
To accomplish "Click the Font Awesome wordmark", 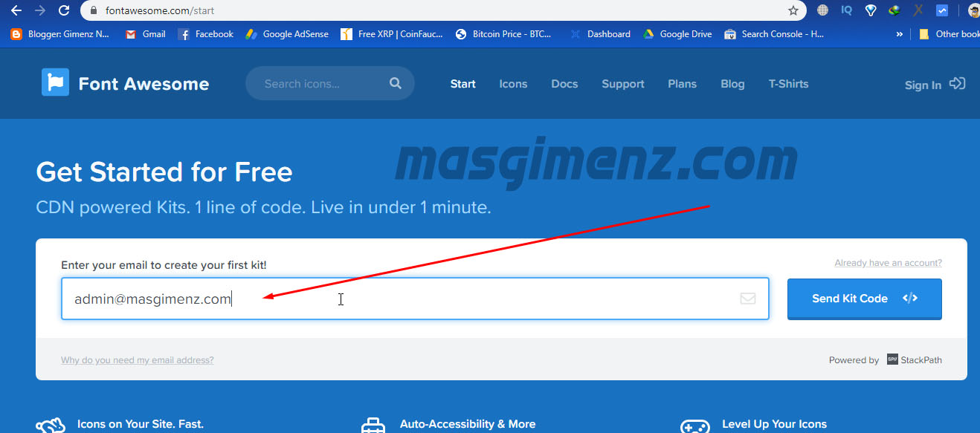I will tap(144, 84).
